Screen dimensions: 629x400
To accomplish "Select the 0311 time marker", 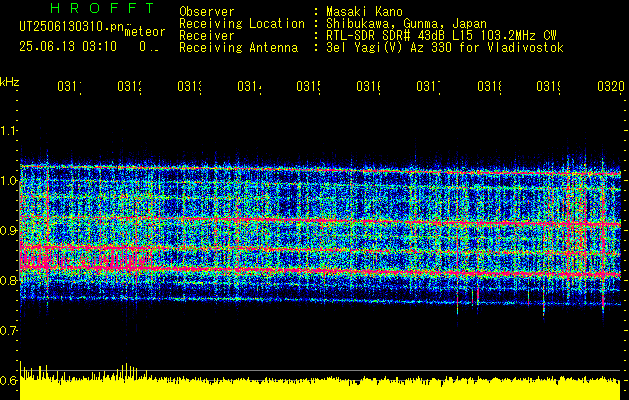I will [69, 86].
